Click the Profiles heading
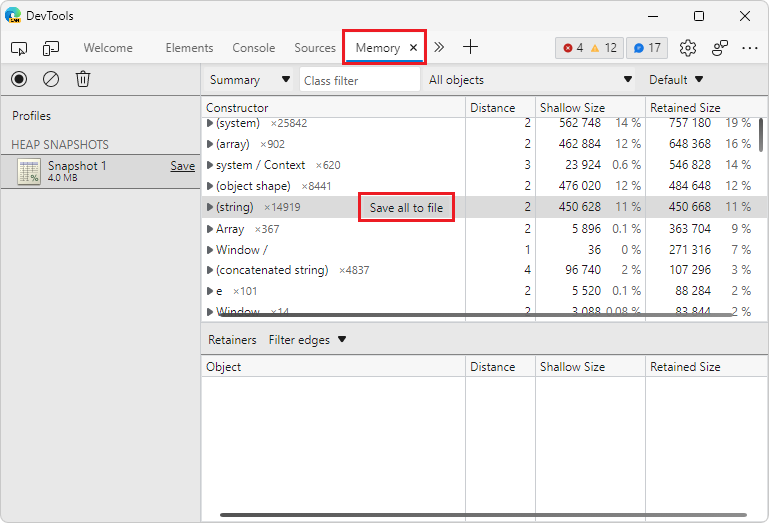The image size is (769, 523). tap(31, 116)
